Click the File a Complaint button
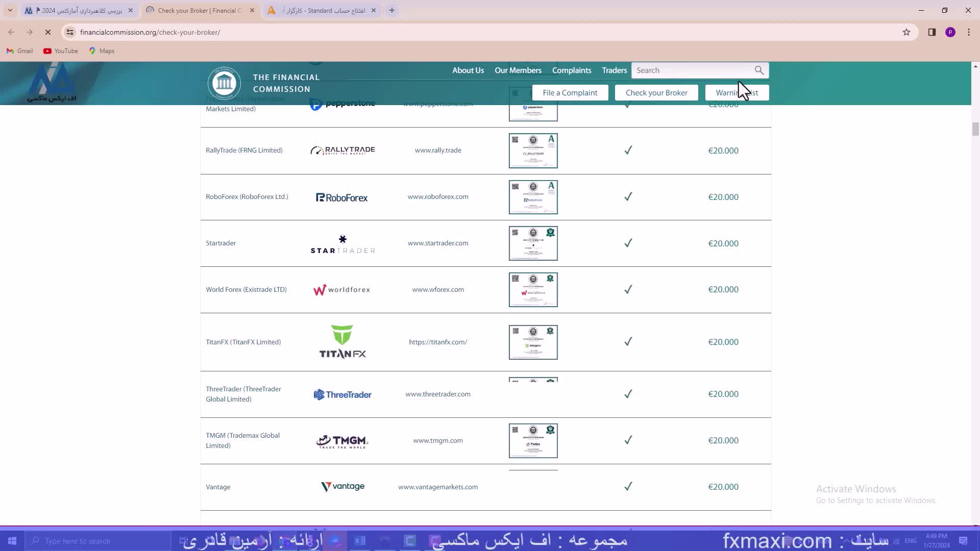The height and width of the screenshot is (551, 980). pyautogui.click(x=570, y=93)
